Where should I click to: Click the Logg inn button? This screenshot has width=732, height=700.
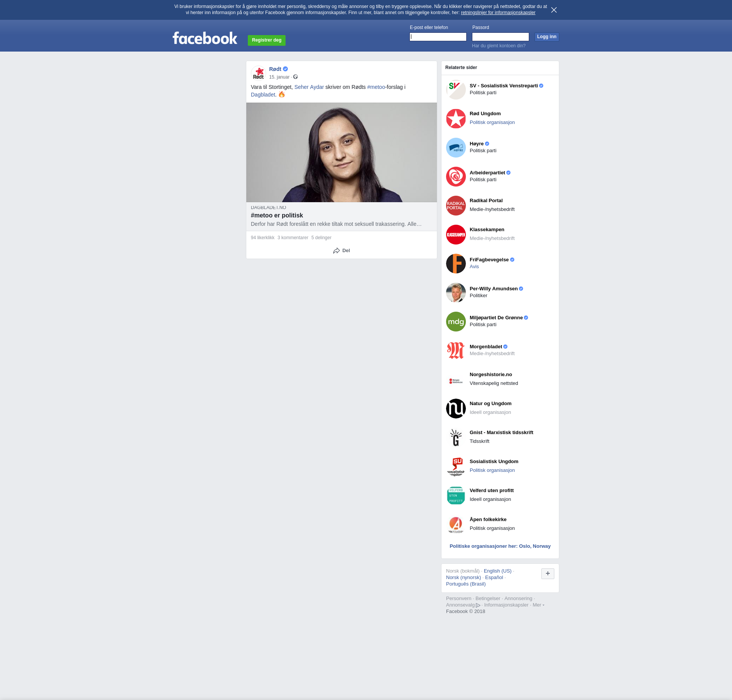[x=547, y=37]
